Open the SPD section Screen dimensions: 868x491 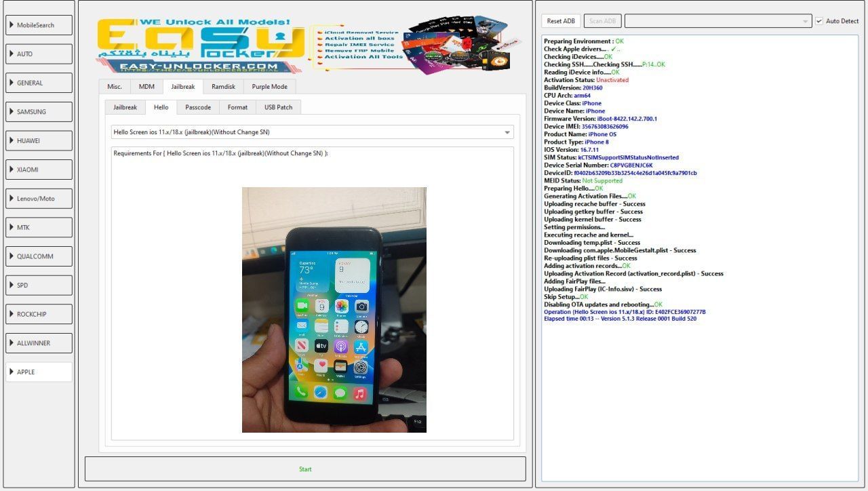[39, 285]
